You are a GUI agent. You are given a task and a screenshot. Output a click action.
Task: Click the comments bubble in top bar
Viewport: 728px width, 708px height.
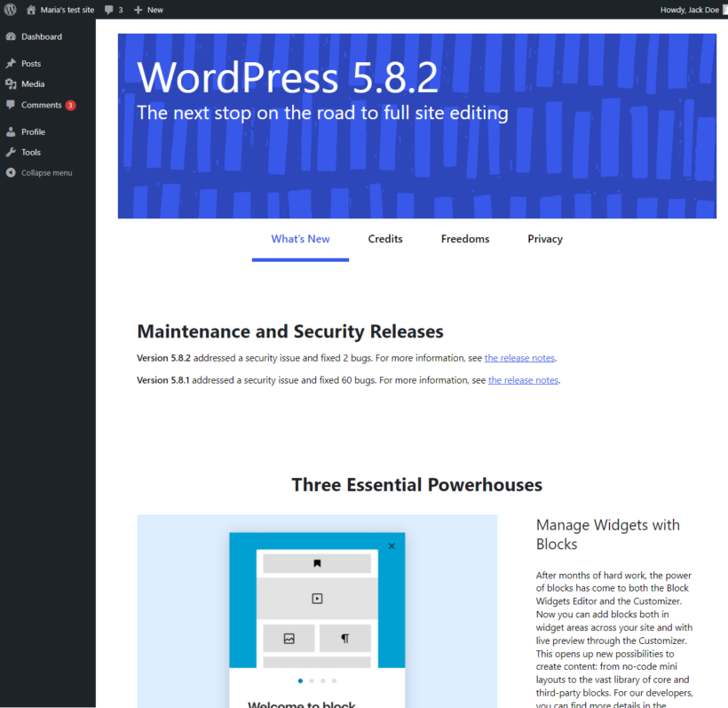pyautogui.click(x=109, y=9)
